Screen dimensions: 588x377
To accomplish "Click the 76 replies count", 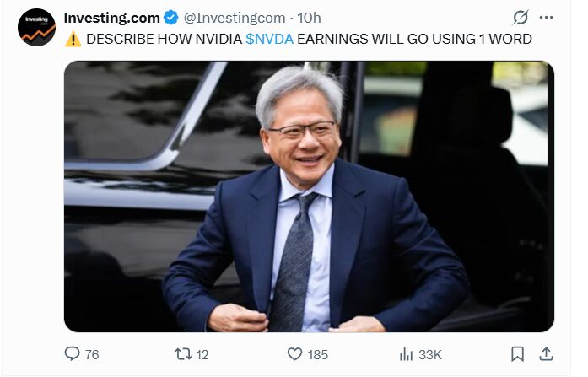I will (92, 354).
